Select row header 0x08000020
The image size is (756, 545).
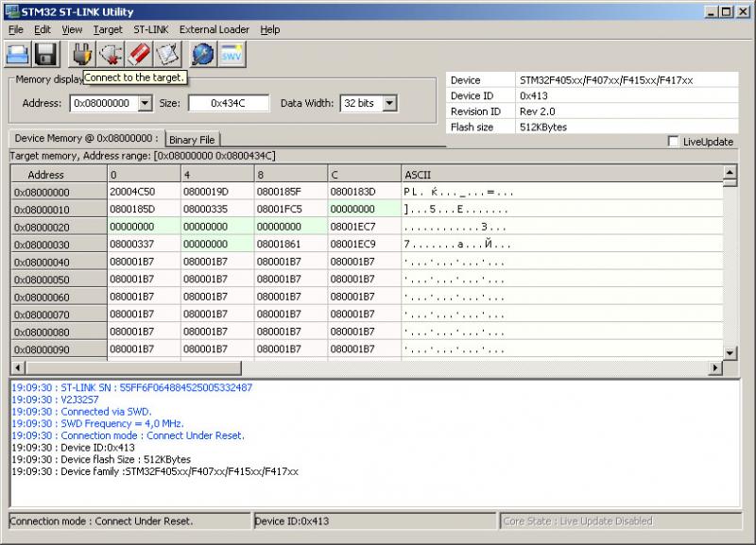click(x=59, y=227)
